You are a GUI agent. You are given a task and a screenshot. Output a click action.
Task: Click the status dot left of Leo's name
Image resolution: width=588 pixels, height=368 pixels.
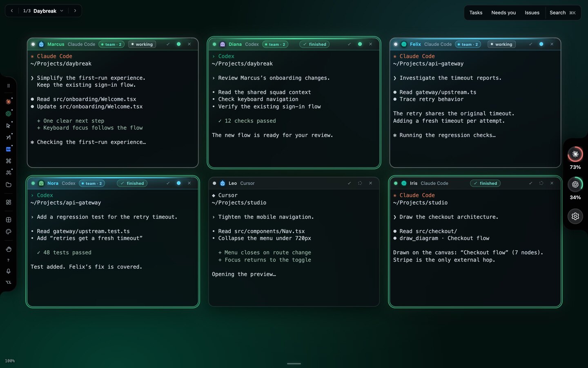214,183
